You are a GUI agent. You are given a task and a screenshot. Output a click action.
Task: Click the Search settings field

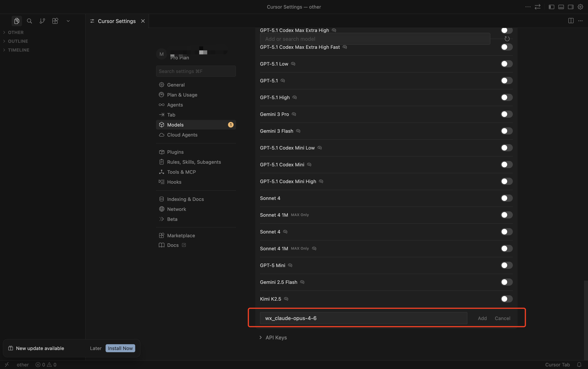coord(196,71)
